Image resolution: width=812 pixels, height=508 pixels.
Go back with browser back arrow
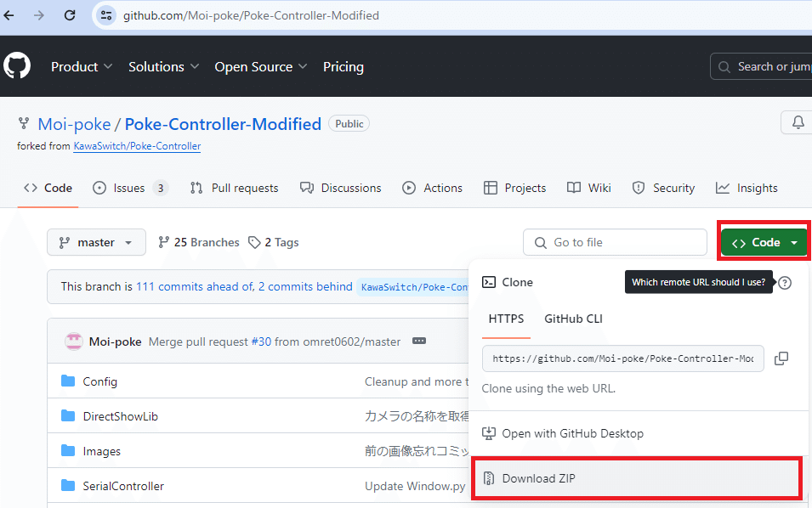click(9, 15)
